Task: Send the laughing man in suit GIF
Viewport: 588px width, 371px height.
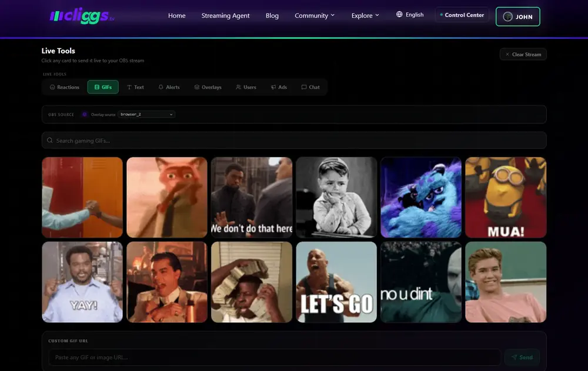Action: tap(167, 282)
